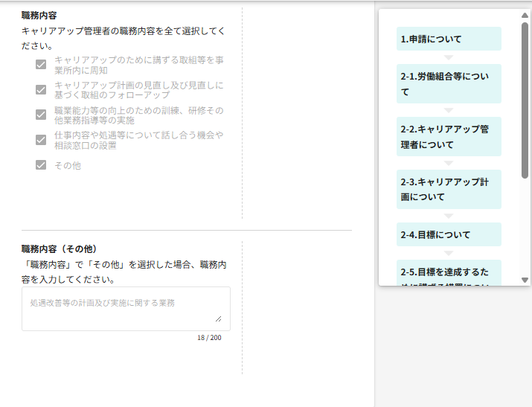Toggle 職業能力等の向上のための訓練 checkbox
The height and width of the screenshot is (407, 532).
41,115
